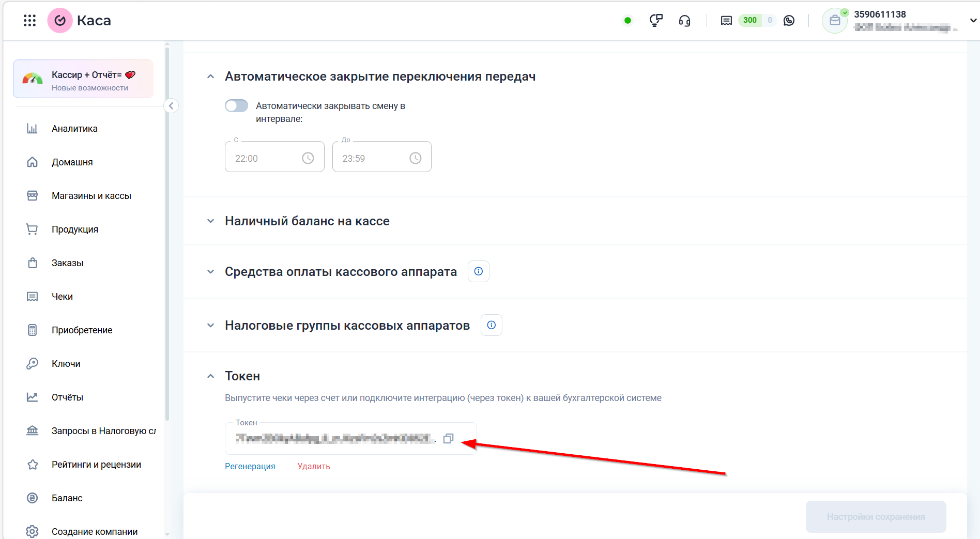
Task: Click inside the Токен input field
Action: click(336, 438)
